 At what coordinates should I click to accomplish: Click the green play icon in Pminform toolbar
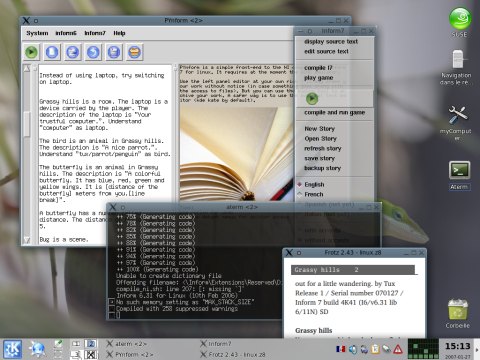[x=31, y=52]
